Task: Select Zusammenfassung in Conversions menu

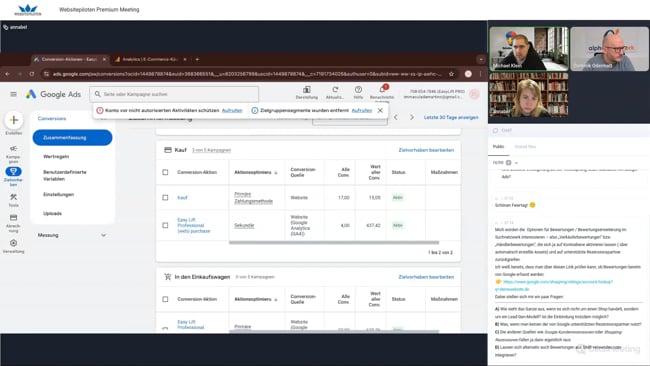Action: (72, 138)
